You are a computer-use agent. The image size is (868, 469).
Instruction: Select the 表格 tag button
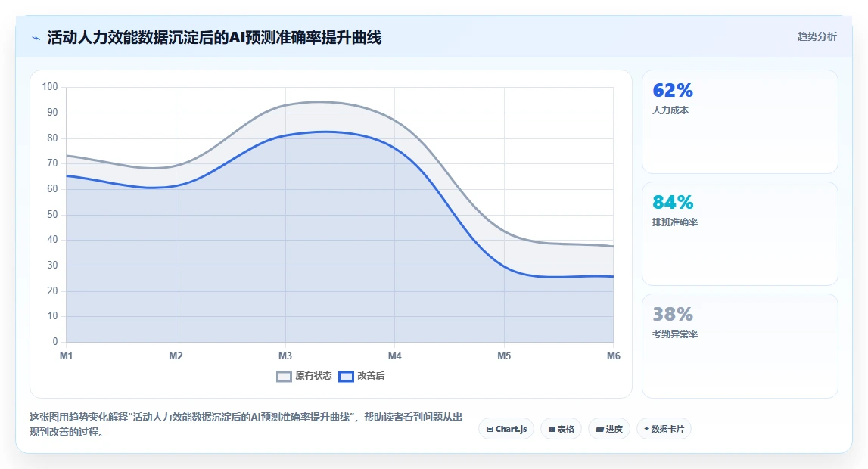(x=561, y=429)
